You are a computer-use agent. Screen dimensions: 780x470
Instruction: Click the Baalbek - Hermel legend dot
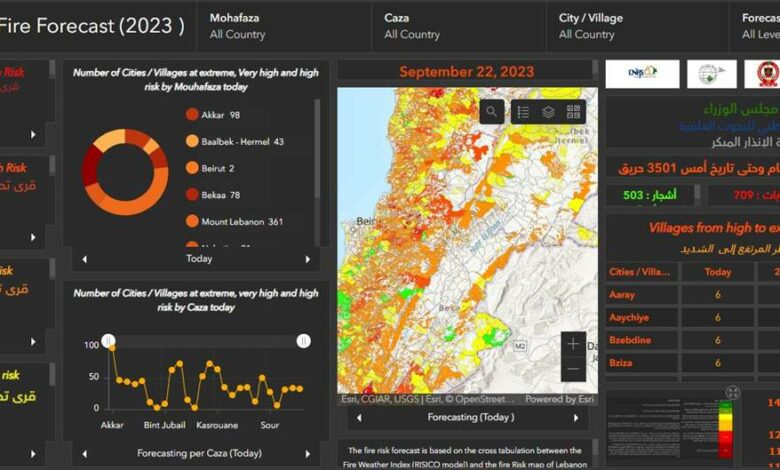[192, 141]
